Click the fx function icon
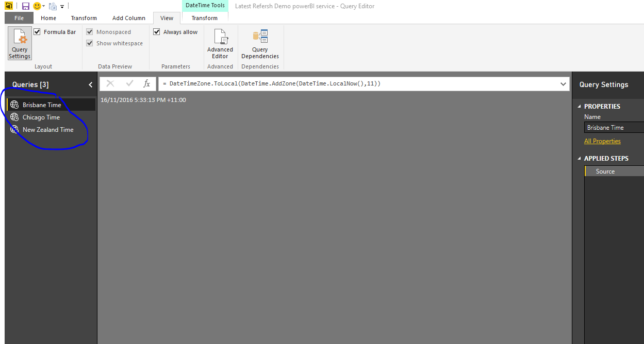This screenshot has width=644, height=344. tap(147, 83)
